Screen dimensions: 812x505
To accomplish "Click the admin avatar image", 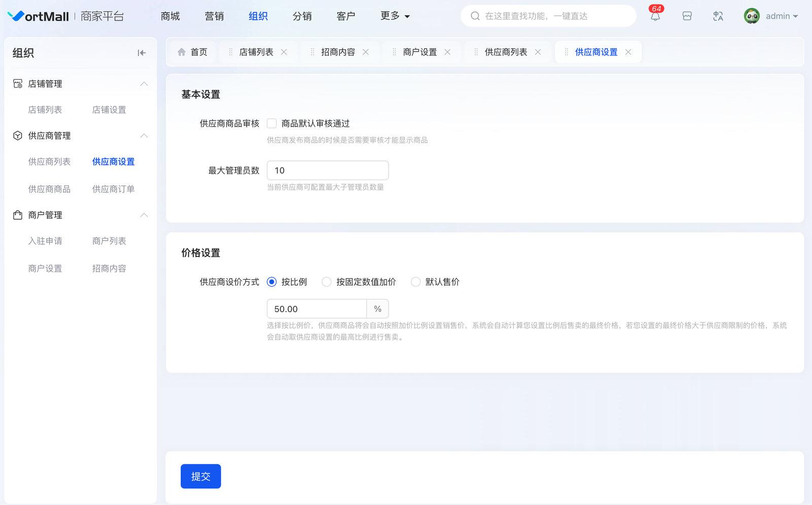I will tap(752, 16).
